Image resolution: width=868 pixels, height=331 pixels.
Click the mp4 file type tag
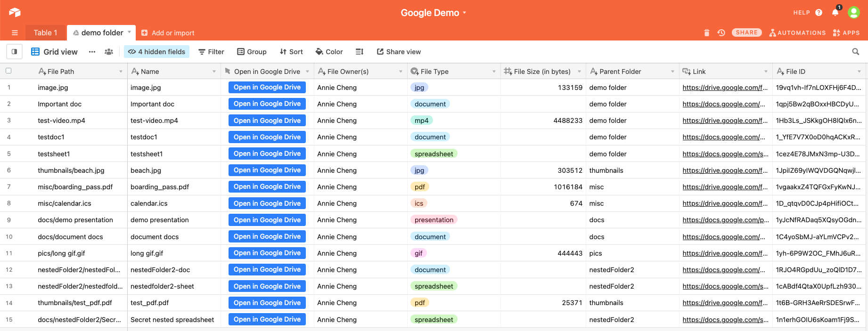(422, 121)
